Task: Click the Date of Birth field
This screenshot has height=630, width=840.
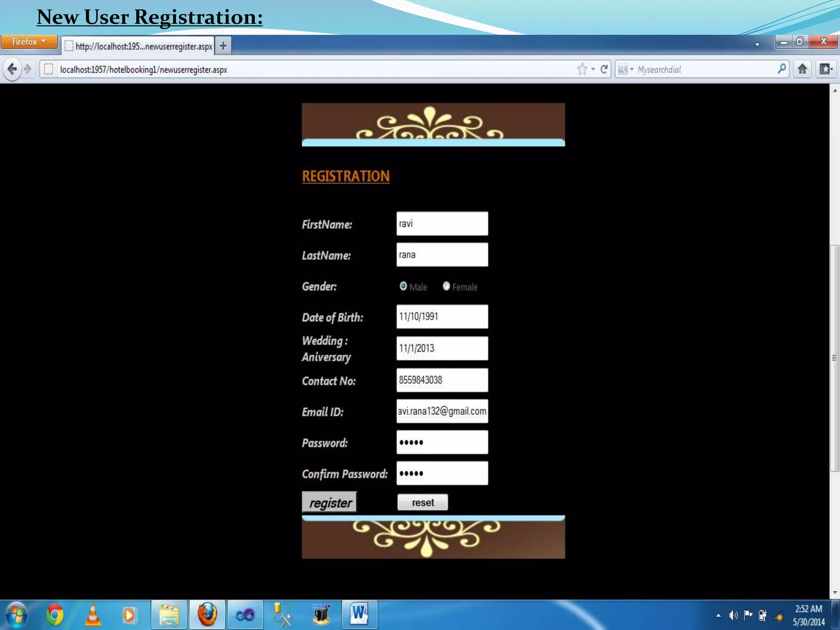Action: pos(442,316)
